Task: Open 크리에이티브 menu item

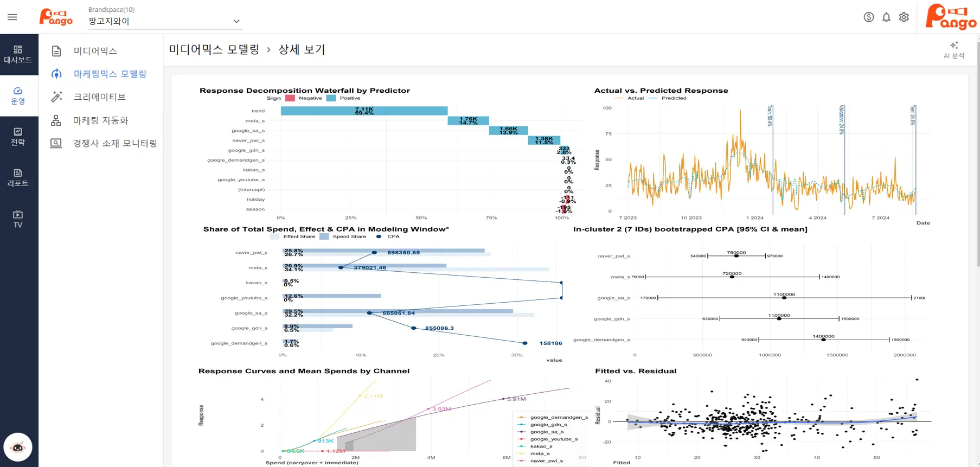Action: click(99, 97)
